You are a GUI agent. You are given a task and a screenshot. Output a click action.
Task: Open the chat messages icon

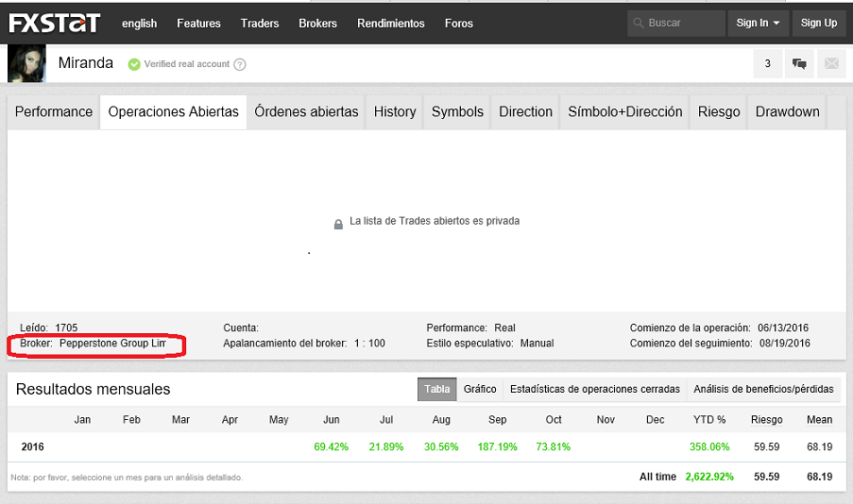799,64
